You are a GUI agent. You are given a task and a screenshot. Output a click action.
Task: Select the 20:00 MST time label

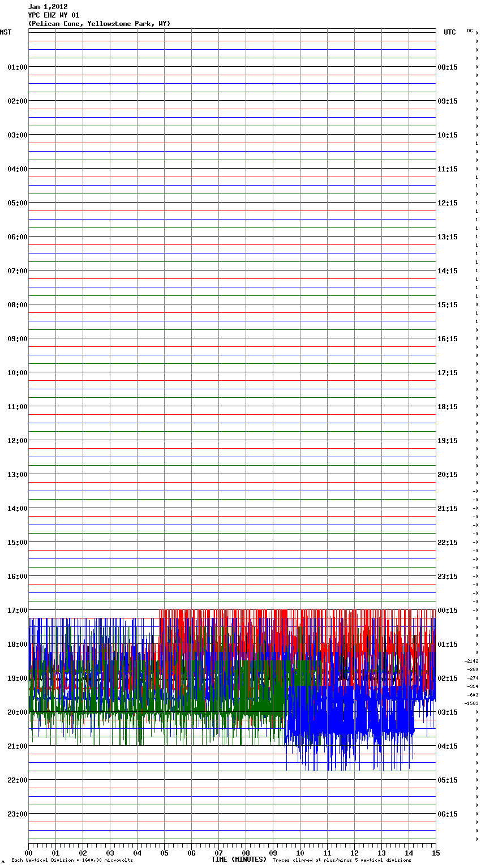(x=18, y=712)
